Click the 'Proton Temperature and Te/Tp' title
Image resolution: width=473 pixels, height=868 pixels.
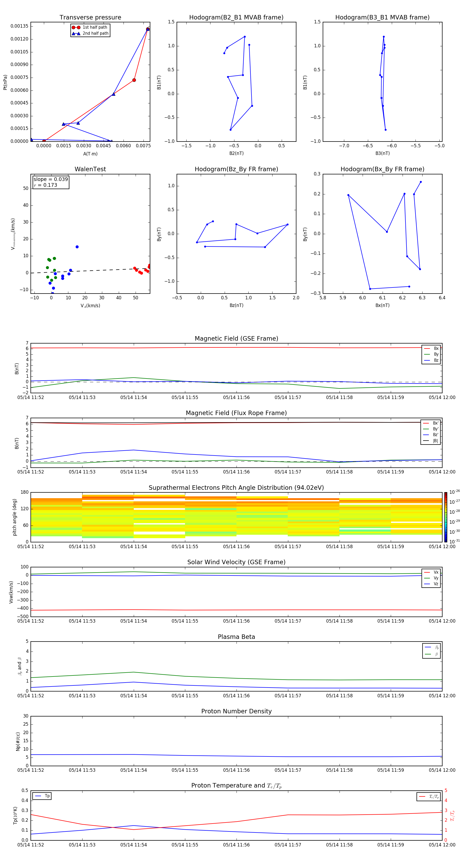[x=236, y=786]
